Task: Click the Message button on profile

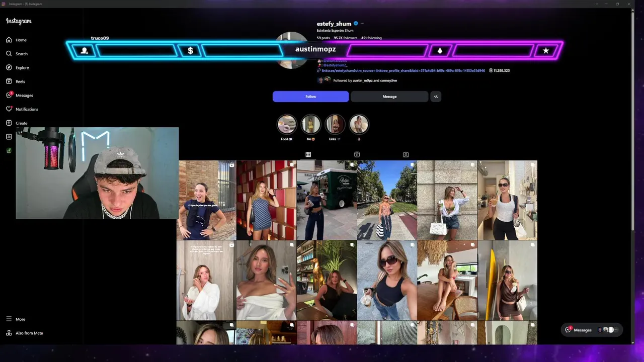Action: point(389,97)
